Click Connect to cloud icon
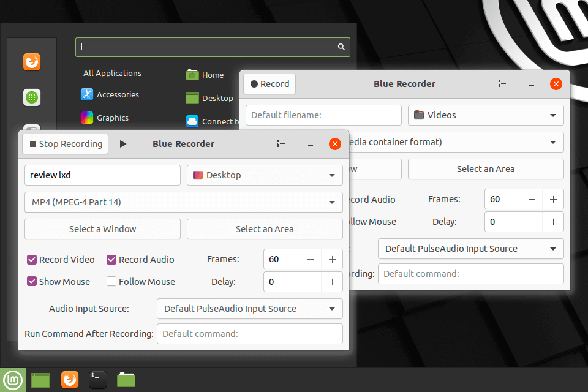The image size is (588, 392). 192,121
